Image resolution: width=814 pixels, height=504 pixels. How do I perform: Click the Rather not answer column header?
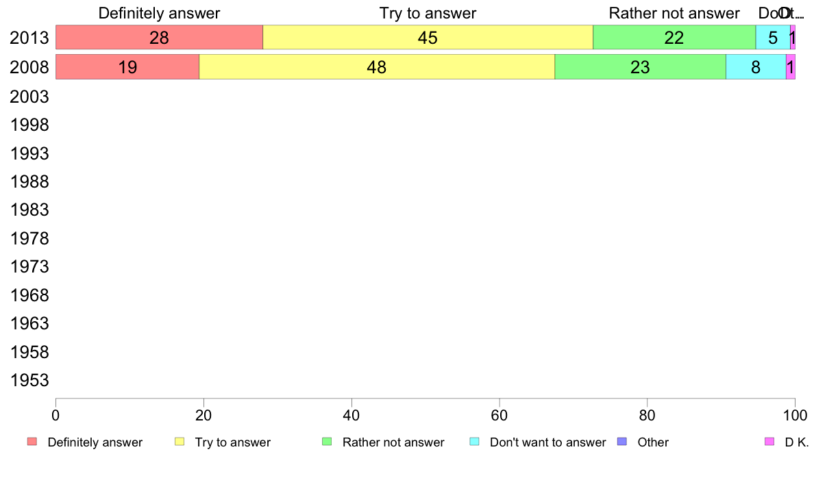pos(674,13)
